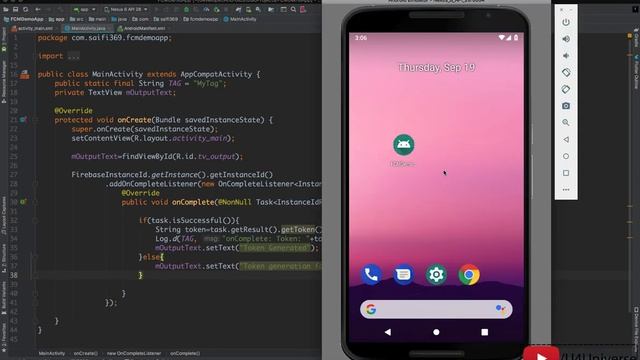Activate emulator zoom magnifier icon
Screen dimensions: 640x360
[x=566, y=122]
